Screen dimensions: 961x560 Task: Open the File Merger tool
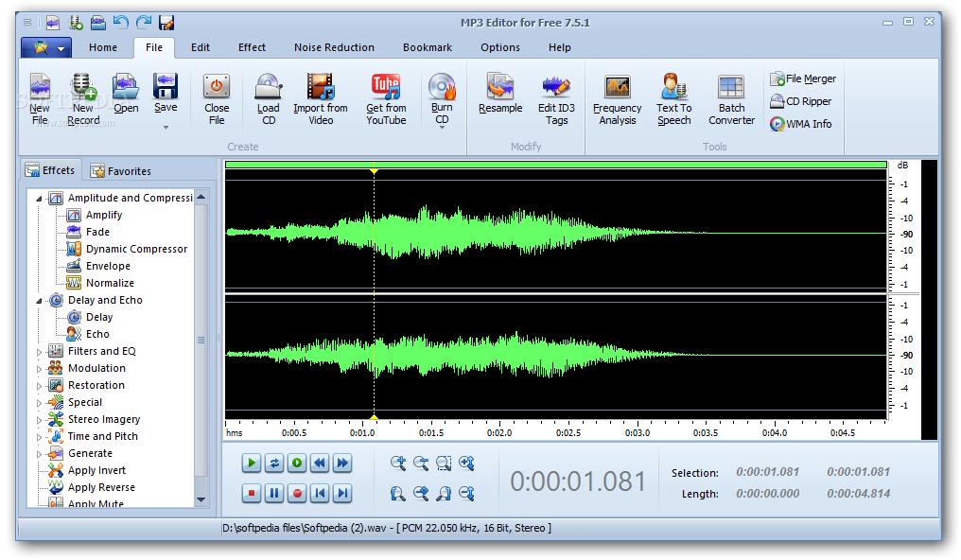coord(803,79)
